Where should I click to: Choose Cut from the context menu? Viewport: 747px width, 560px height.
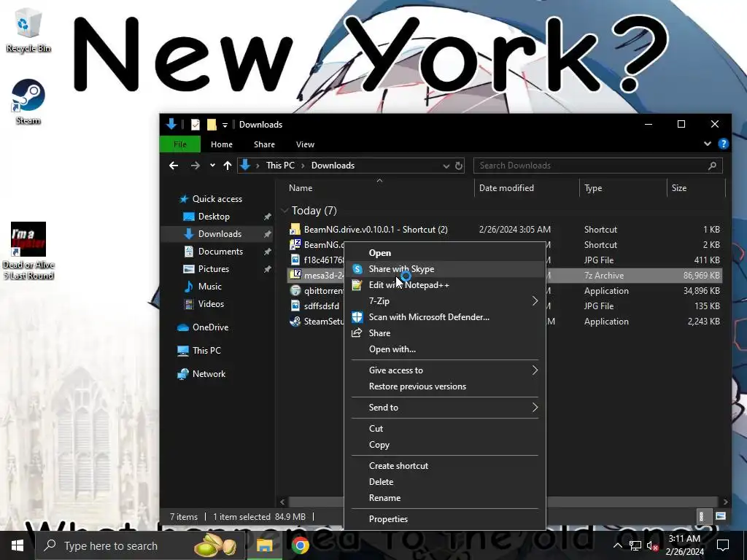(376, 429)
